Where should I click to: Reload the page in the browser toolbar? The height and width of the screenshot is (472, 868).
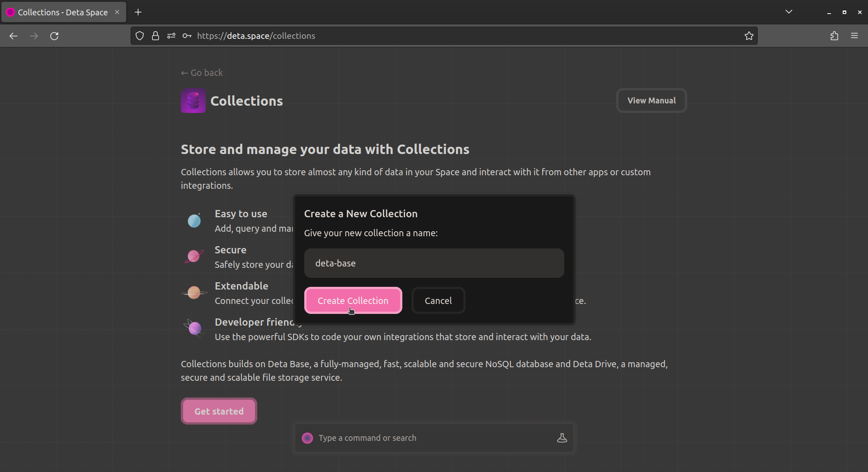(x=54, y=36)
